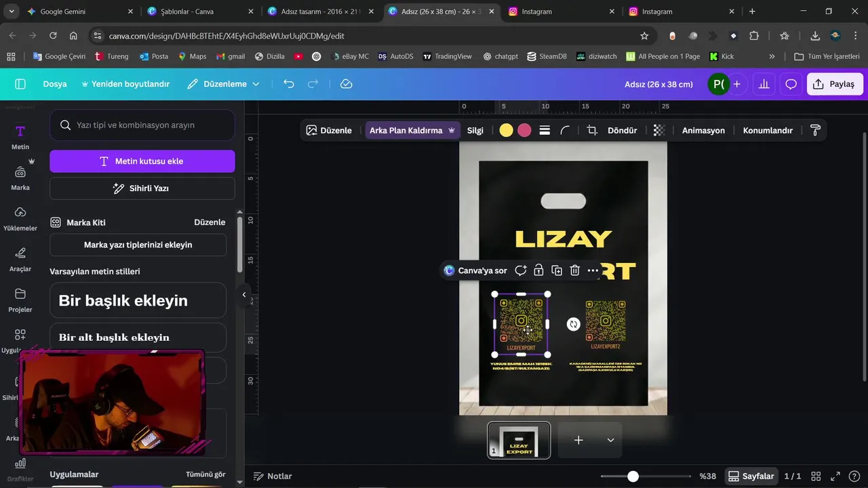
Task: Click the font search input field
Action: coord(142,125)
